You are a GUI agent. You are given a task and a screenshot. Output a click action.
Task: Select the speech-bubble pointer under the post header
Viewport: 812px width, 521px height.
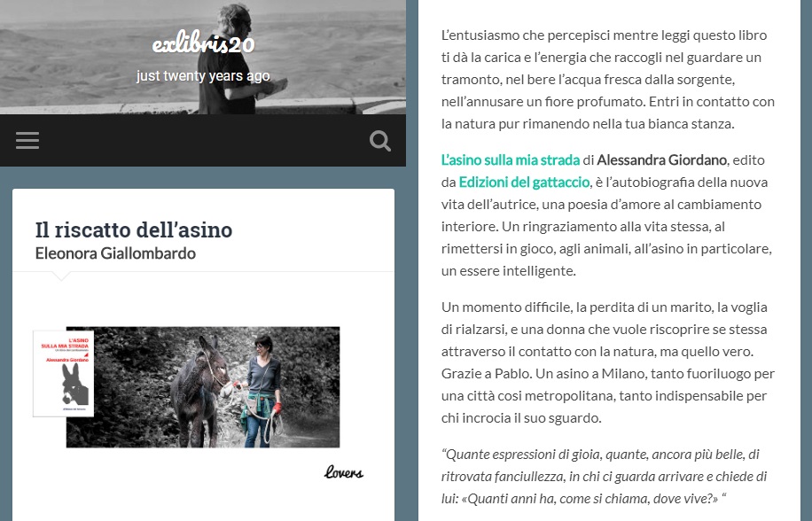pos(61,276)
